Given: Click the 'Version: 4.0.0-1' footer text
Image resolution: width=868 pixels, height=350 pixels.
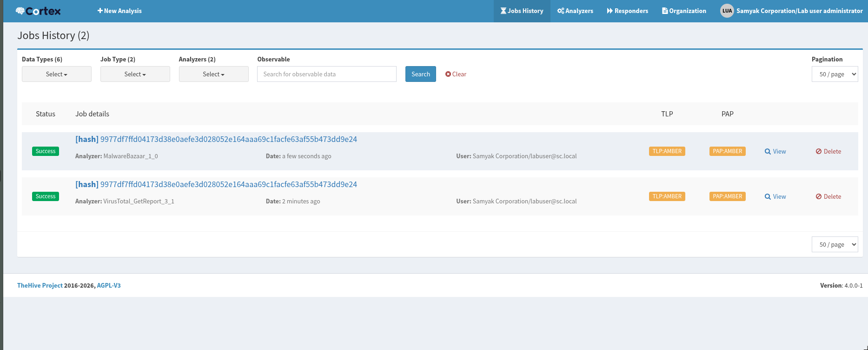Looking at the screenshot, I should click(841, 285).
